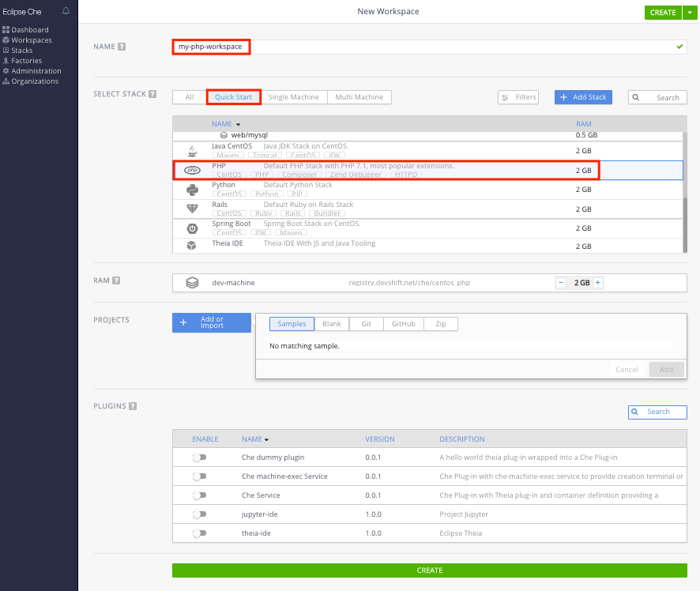
Task: Sort plugins by ENABLE column header
Action: [205, 439]
